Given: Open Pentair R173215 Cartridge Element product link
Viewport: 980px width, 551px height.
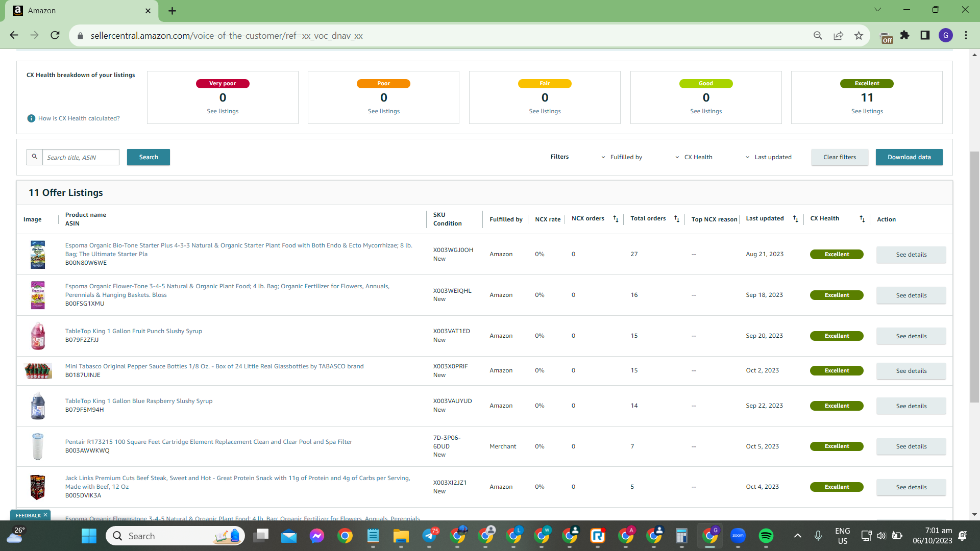Looking at the screenshot, I should (x=209, y=442).
